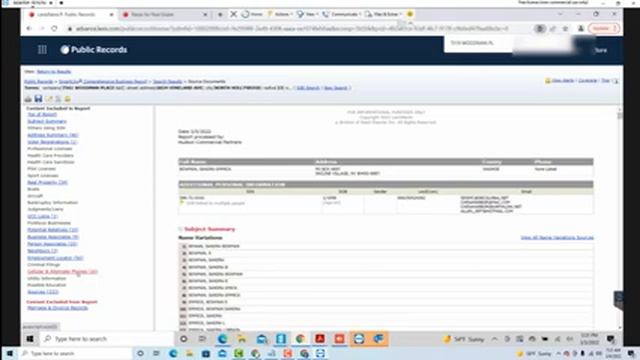The height and width of the screenshot is (360, 640).
Task: Click the highlighted remote session icon on inner taskbar
Action: click(359, 339)
